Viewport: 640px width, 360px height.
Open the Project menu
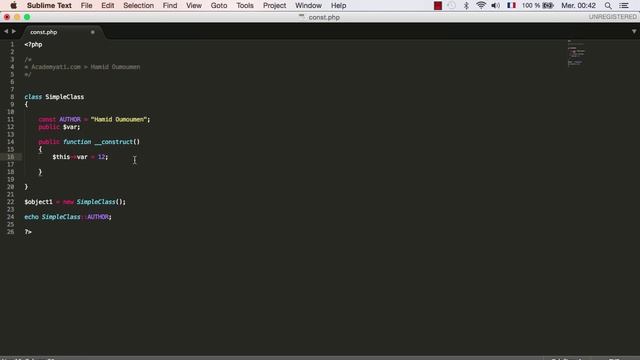(274, 5)
